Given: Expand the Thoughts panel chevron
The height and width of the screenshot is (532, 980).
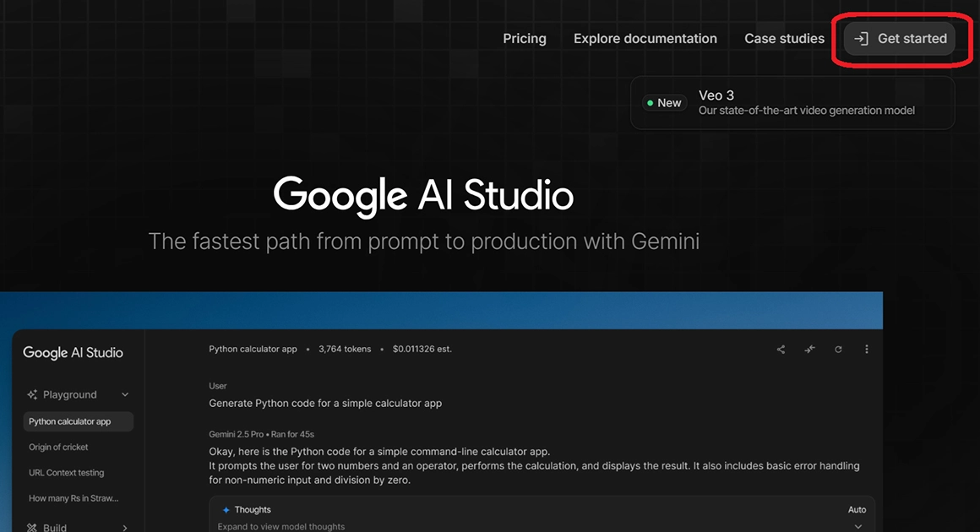Looking at the screenshot, I should (x=858, y=526).
